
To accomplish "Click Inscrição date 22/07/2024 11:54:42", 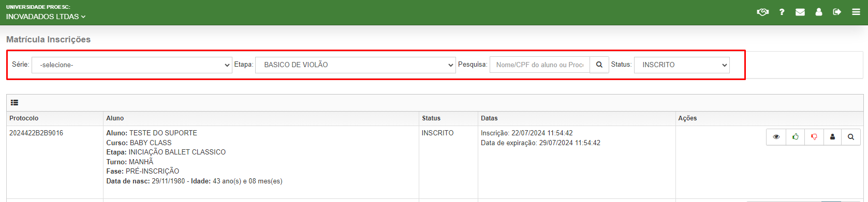I will [x=527, y=133].
